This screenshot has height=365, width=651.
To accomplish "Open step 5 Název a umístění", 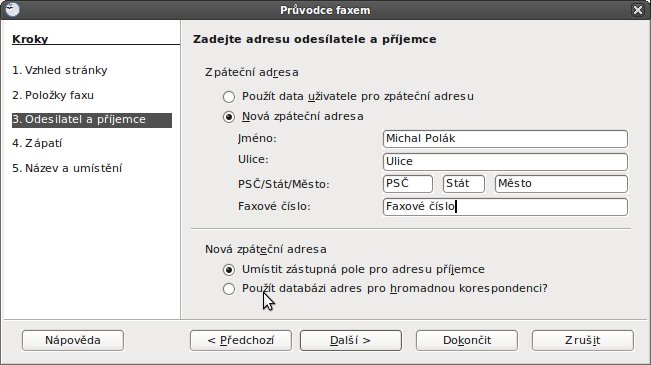I will [67, 168].
